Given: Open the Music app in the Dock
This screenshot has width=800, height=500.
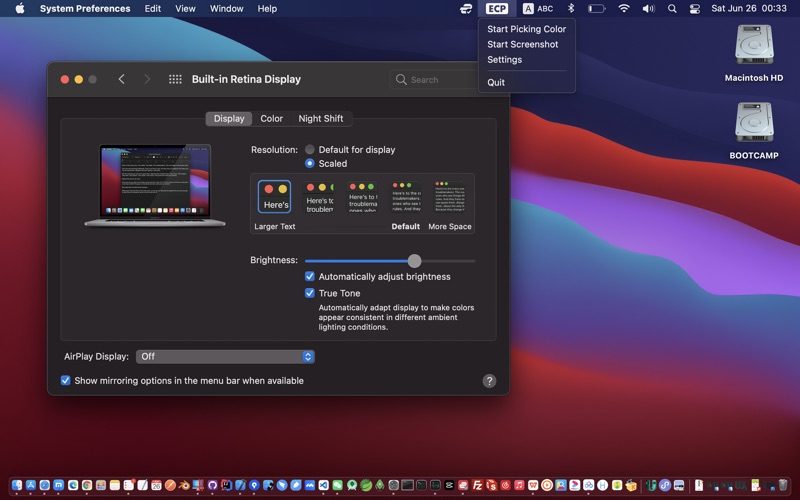Looking at the screenshot, I should (x=519, y=485).
